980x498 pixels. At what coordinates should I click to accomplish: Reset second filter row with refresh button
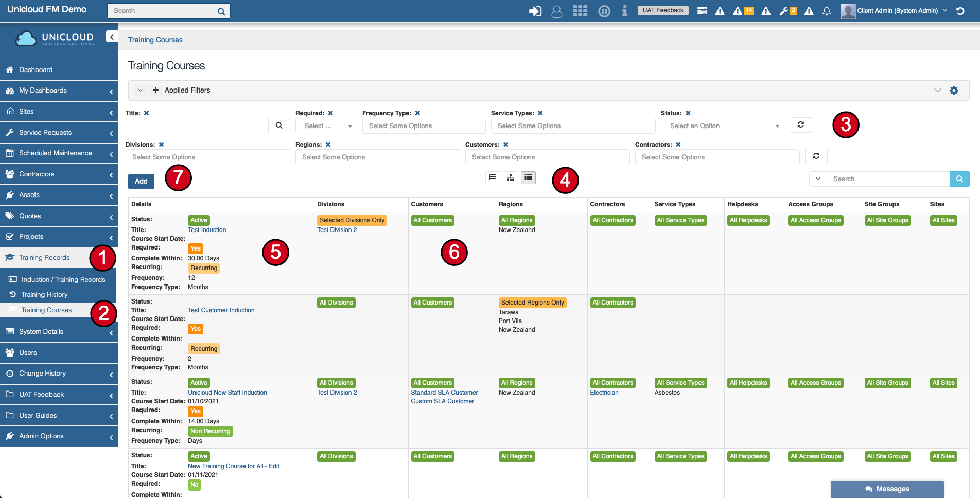pyautogui.click(x=816, y=156)
